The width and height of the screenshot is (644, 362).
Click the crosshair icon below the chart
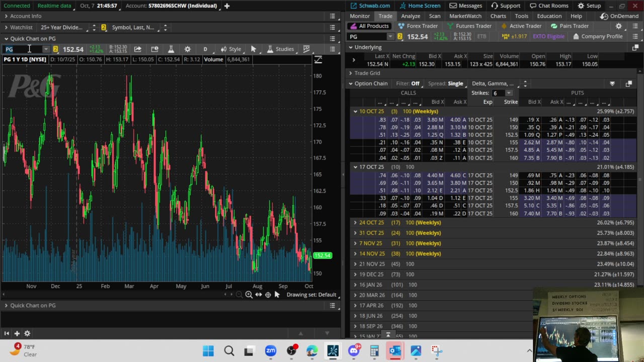click(x=268, y=295)
